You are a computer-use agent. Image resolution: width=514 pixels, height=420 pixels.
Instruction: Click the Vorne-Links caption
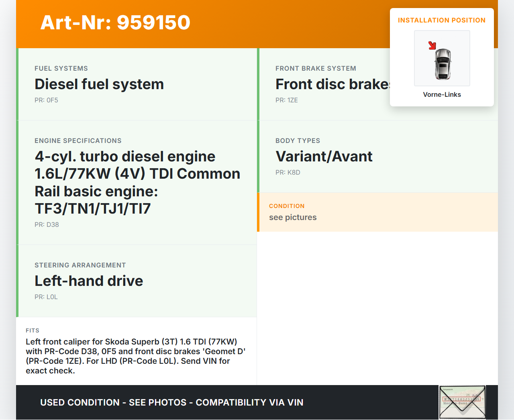pyautogui.click(x=442, y=95)
